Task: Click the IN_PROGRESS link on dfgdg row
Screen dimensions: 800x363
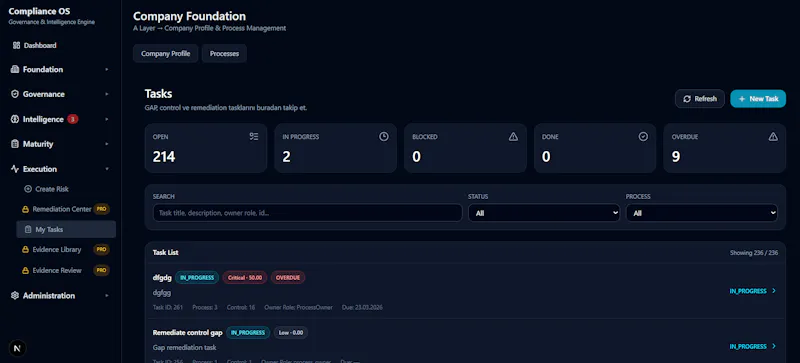Action: tap(748, 291)
